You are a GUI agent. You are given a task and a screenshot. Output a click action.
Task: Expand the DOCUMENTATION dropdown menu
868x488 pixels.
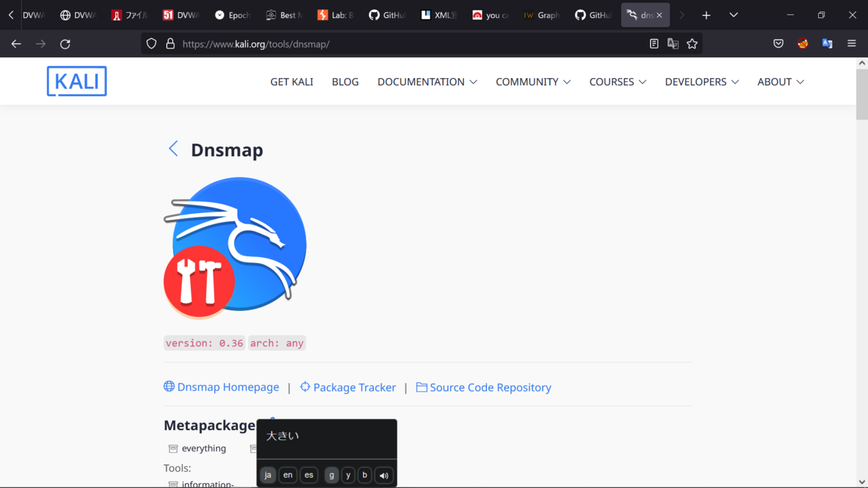[x=427, y=82]
